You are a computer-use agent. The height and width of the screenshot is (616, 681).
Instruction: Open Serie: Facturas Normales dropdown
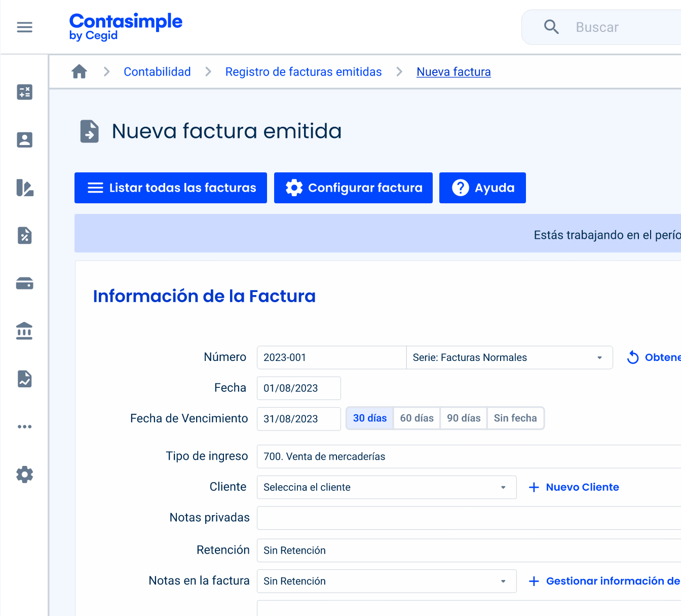tap(509, 357)
